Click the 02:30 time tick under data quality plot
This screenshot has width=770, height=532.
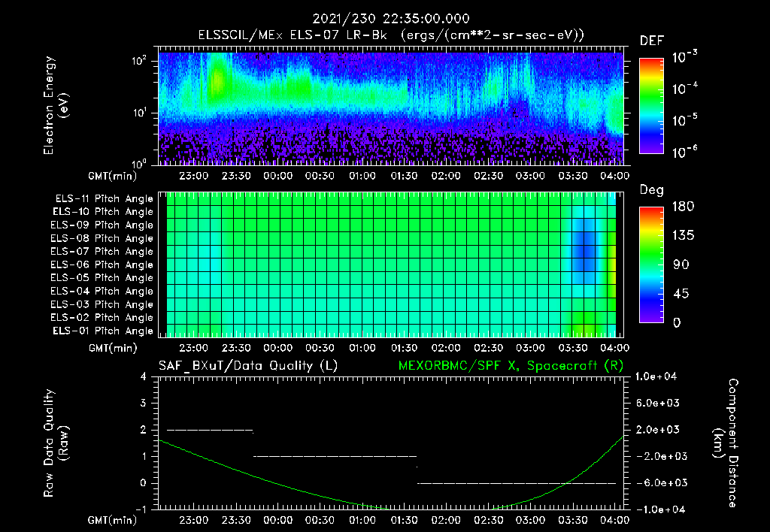(x=488, y=520)
